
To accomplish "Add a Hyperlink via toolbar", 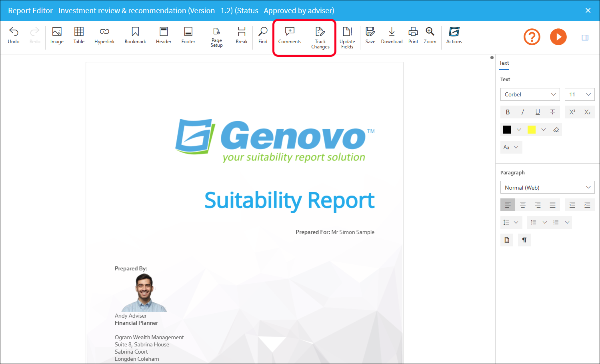I will pyautogui.click(x=104, y=36).
